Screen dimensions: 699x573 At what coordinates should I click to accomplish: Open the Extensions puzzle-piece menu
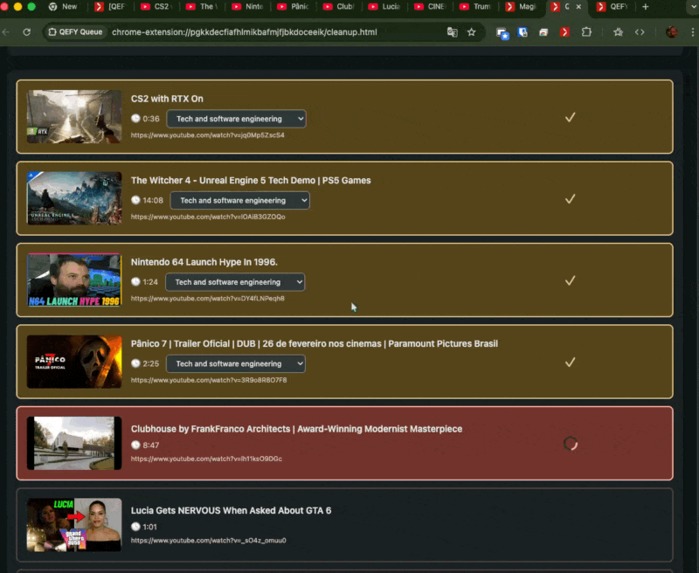(586, 32)
